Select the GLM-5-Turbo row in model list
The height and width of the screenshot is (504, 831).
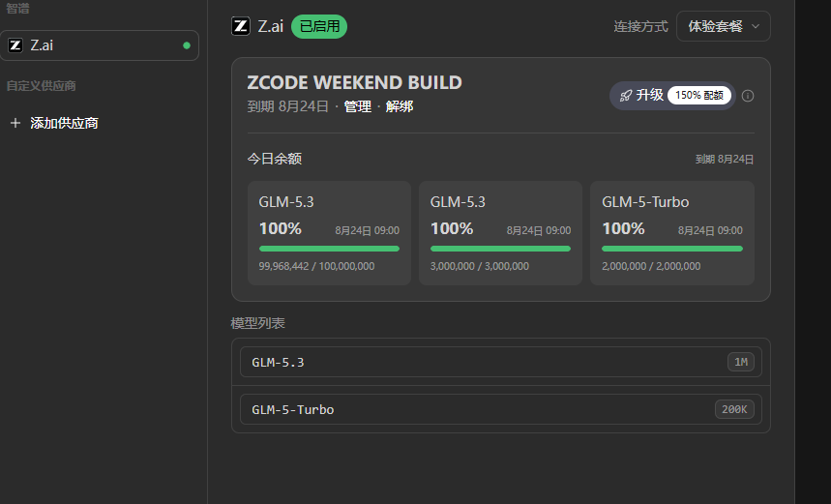(501, 409)
